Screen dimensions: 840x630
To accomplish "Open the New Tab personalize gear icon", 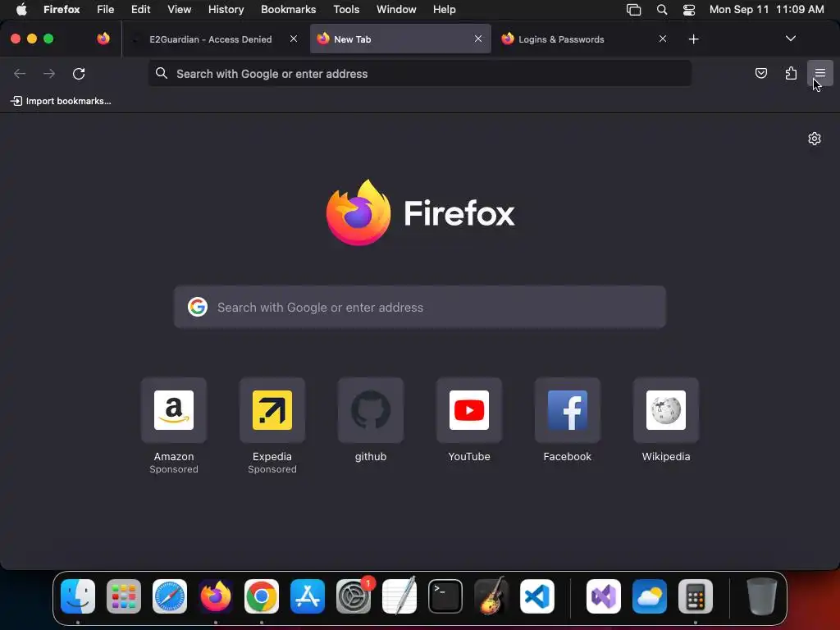I will tap(815, 139).
